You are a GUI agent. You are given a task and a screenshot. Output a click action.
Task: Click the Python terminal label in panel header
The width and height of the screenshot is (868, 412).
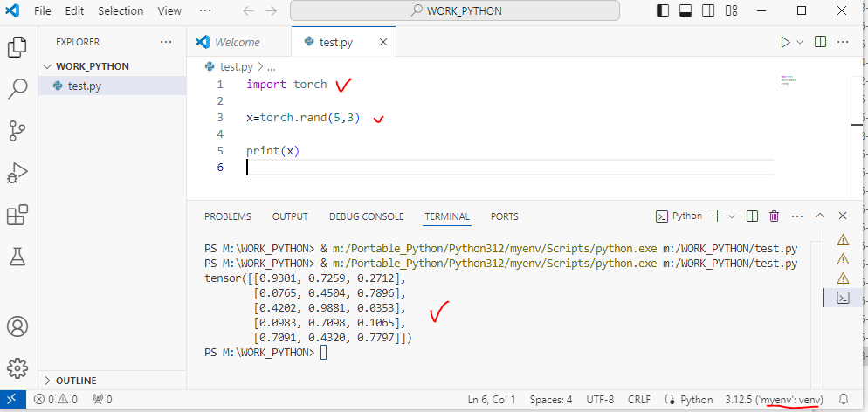[679, 216]
